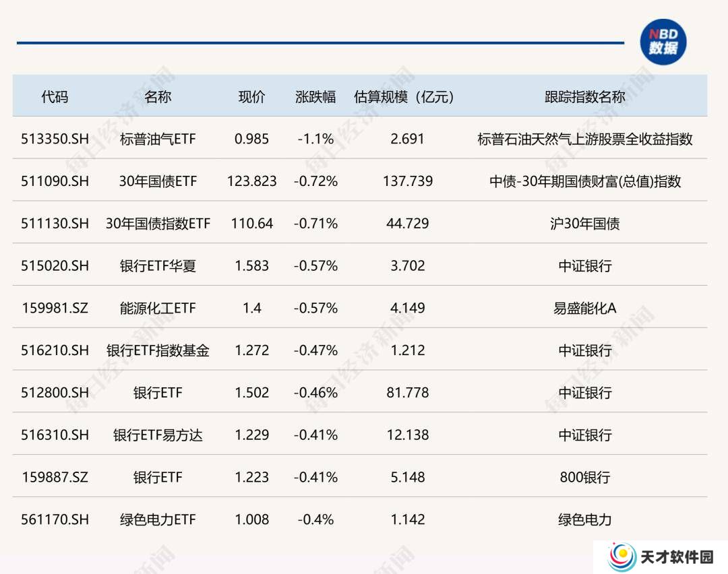728x574 pixels.
Task: Click scale value 5.148
Action: (x=408, y=477)
